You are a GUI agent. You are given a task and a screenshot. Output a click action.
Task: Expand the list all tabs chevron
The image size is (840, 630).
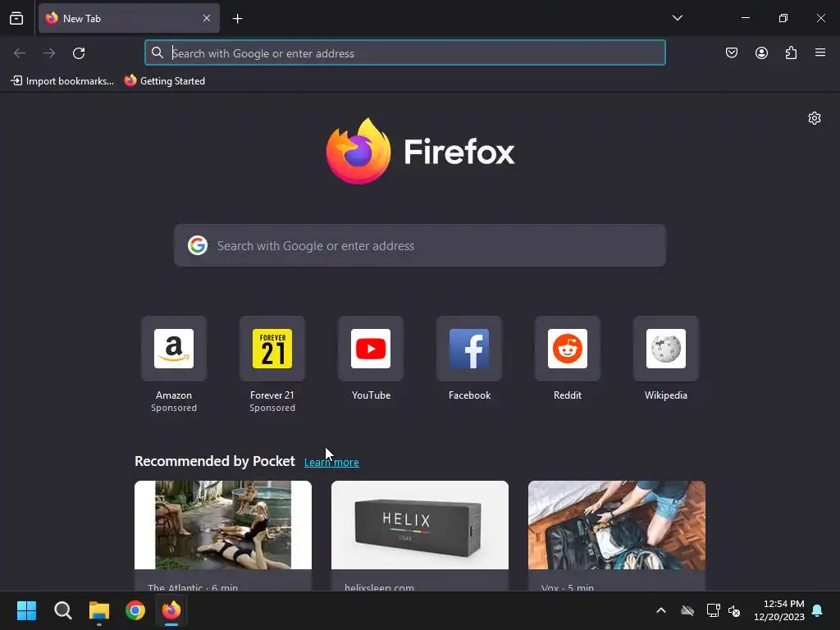(677, 18)
